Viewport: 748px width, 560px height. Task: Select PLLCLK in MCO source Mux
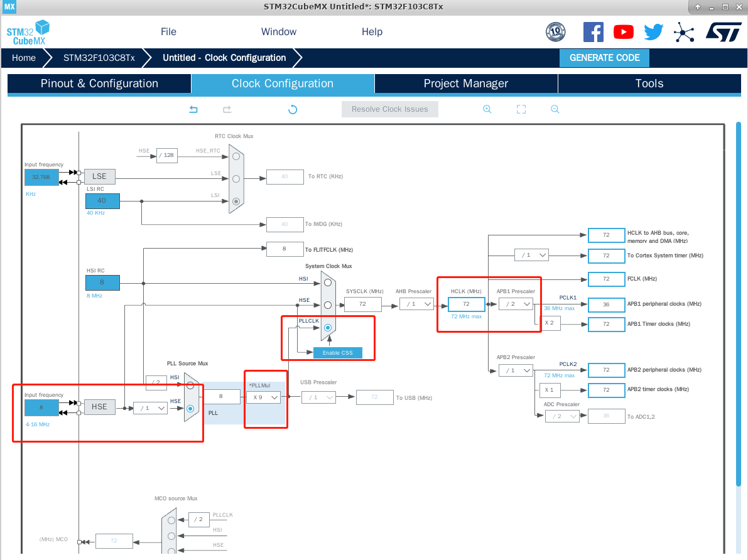click(171, 520)
